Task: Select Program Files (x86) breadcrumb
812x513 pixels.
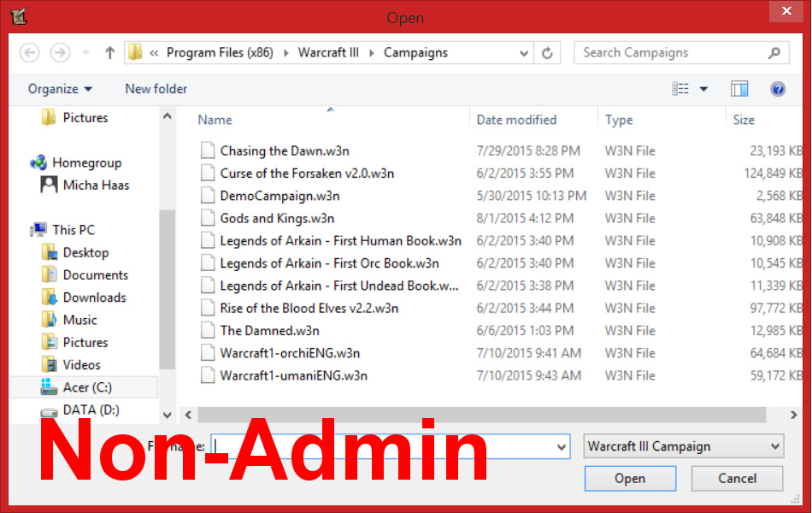Action: click(x=220, y=53)
